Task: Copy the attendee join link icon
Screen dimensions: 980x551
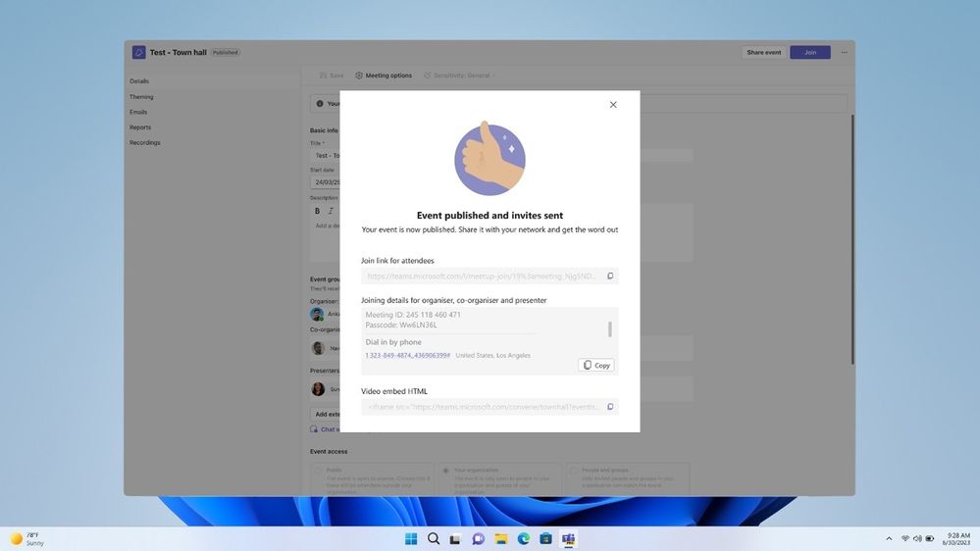Action: pos(610,276)
